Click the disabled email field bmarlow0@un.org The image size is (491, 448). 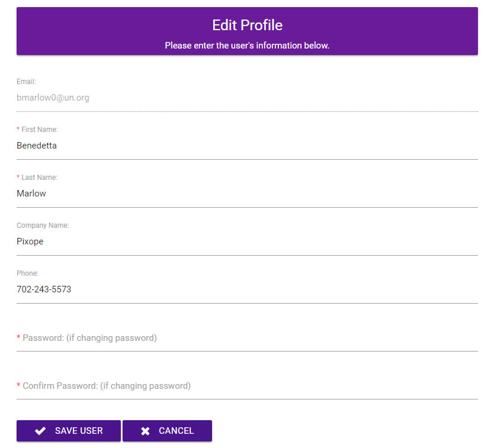point(247,98)
